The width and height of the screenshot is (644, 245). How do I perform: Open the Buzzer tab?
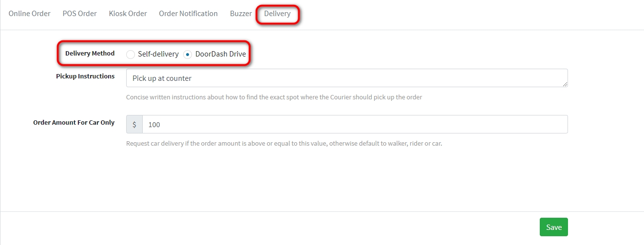241,14
